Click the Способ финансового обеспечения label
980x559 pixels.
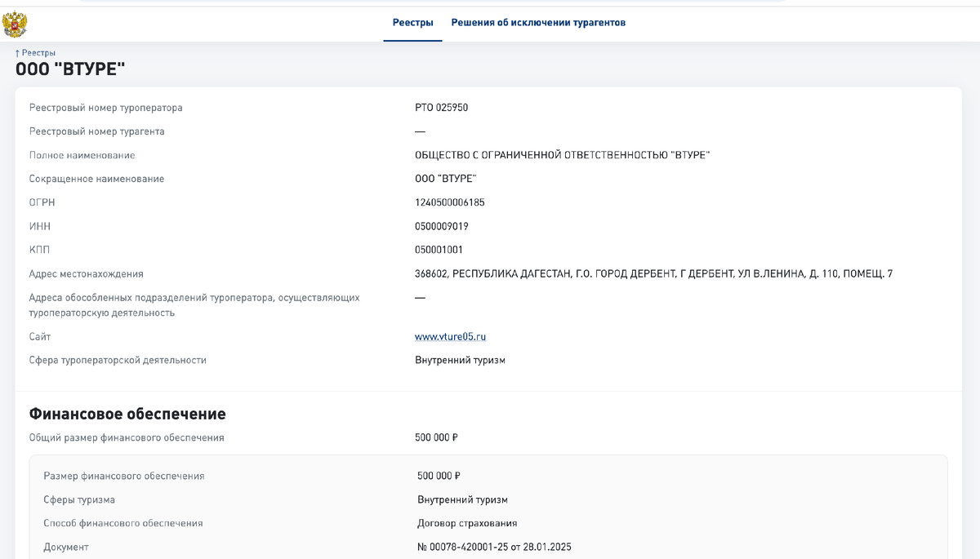(x=123, y=523)
